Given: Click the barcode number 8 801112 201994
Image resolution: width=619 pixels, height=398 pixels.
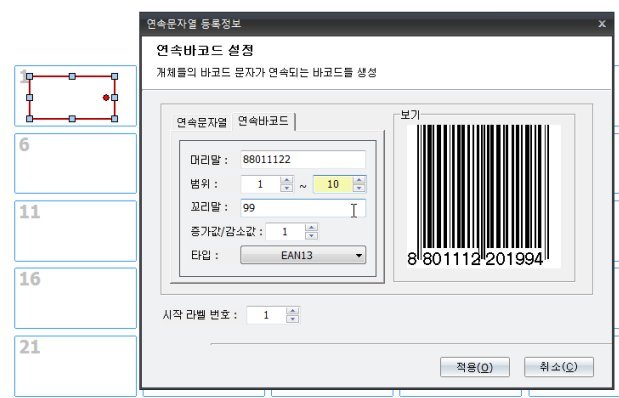Looking at the screenshot, I should pos(475,259).
